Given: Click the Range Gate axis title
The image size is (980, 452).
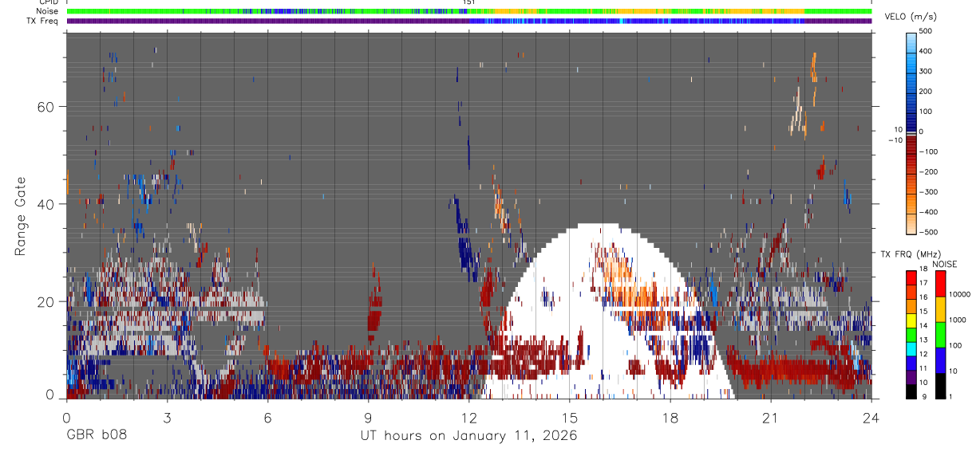Looking at the screenshot, I should (21, 216).
